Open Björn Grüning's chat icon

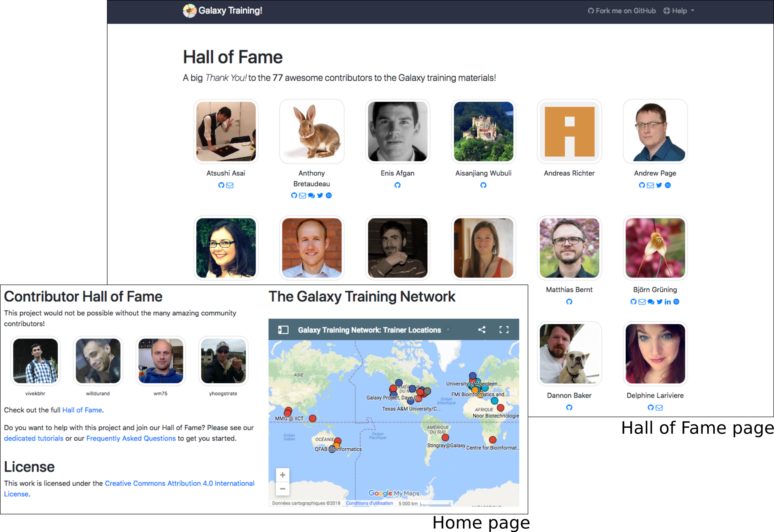coord(651,302)
